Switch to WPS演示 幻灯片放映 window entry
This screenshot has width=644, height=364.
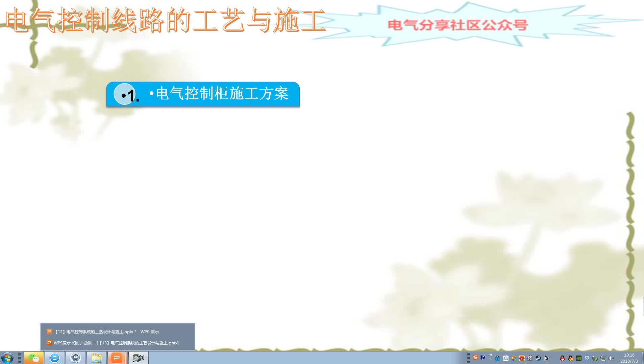(x=117, y=343)
